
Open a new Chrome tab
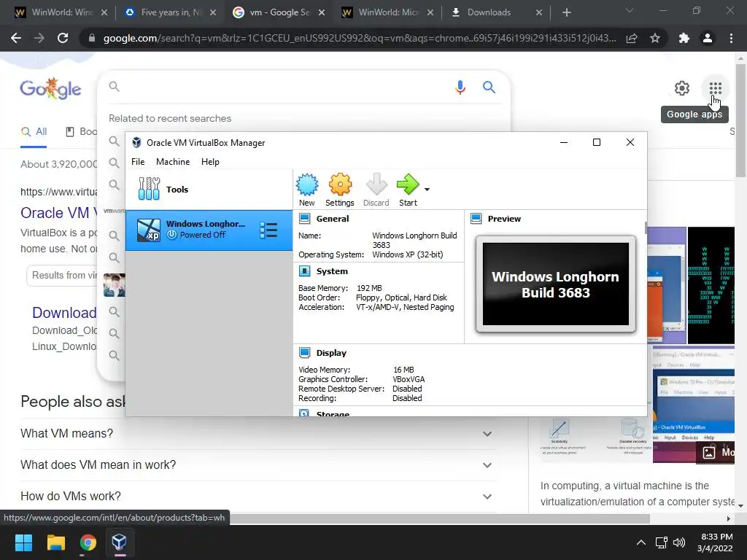[x=566, y=12]
